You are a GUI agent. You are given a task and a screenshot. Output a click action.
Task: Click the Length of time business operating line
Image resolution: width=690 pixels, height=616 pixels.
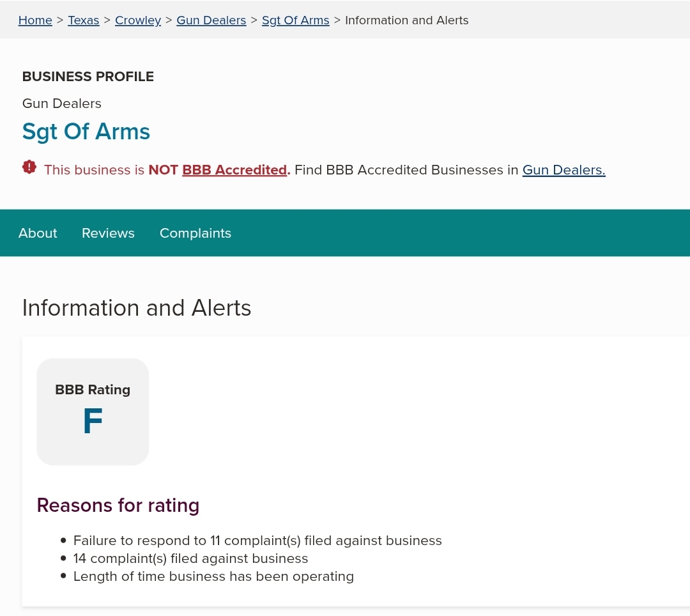pos(213,576)
